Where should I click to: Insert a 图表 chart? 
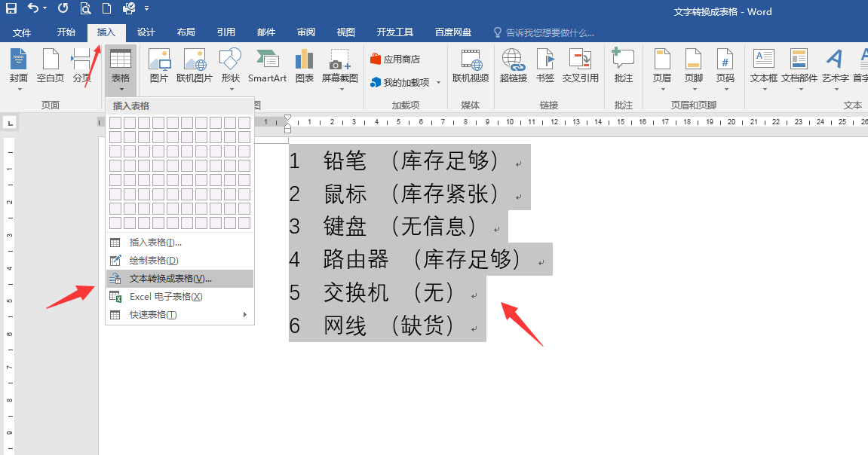click(x=305, y=66)
